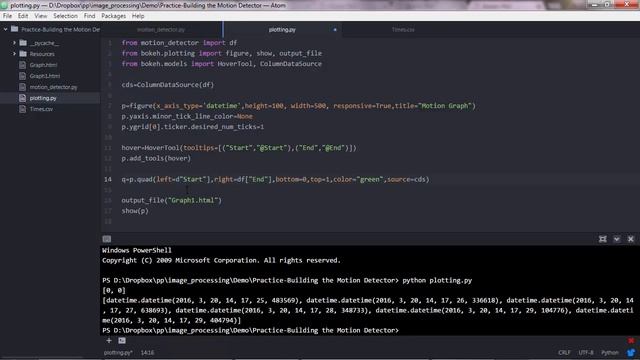The height and width of the screenshot is (360, 640).
Task: Click the show(p) code line
Action: click(135, 211)
